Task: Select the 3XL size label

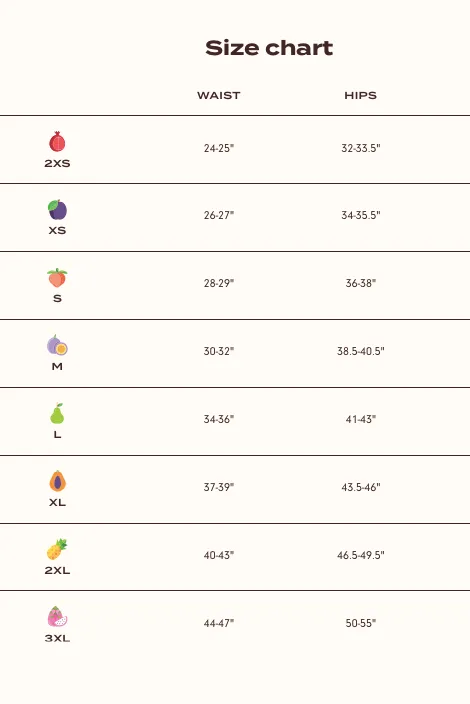Action: pyautogui.click(x=57, y=638)
